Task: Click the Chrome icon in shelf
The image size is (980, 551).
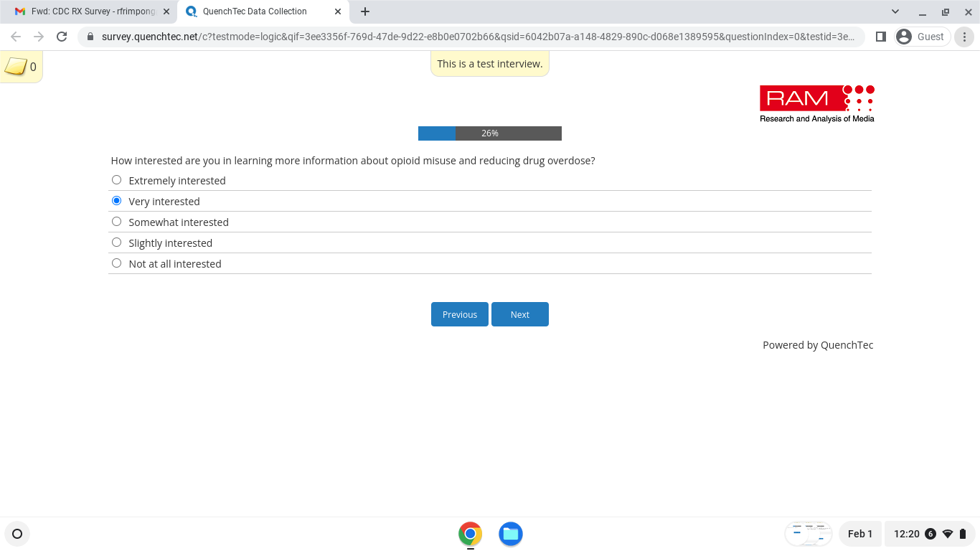Action: [x=470, y=534]
